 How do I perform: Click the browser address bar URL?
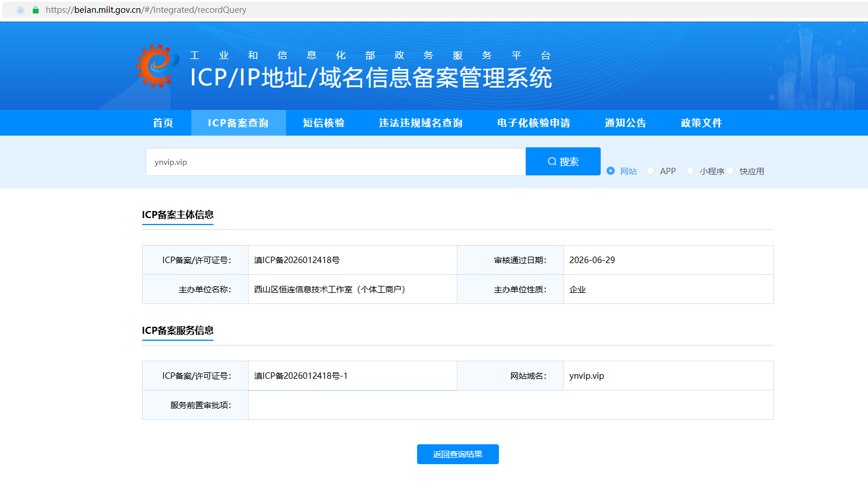point(146,10)
